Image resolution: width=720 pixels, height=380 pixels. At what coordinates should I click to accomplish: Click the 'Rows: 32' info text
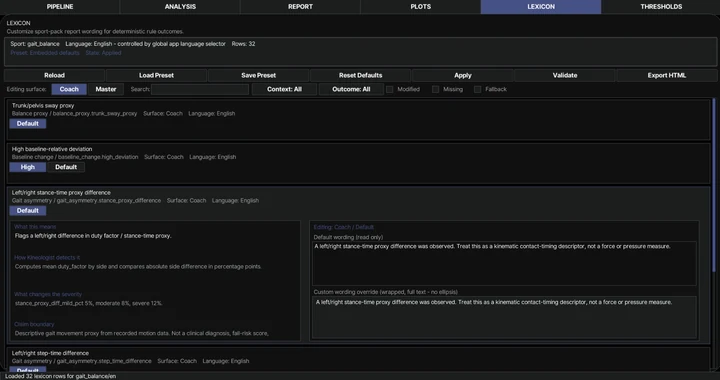(243, 44)
